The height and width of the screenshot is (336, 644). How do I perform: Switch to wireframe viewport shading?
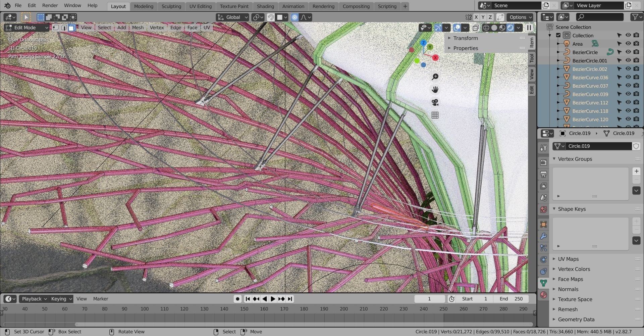point(486,28)
